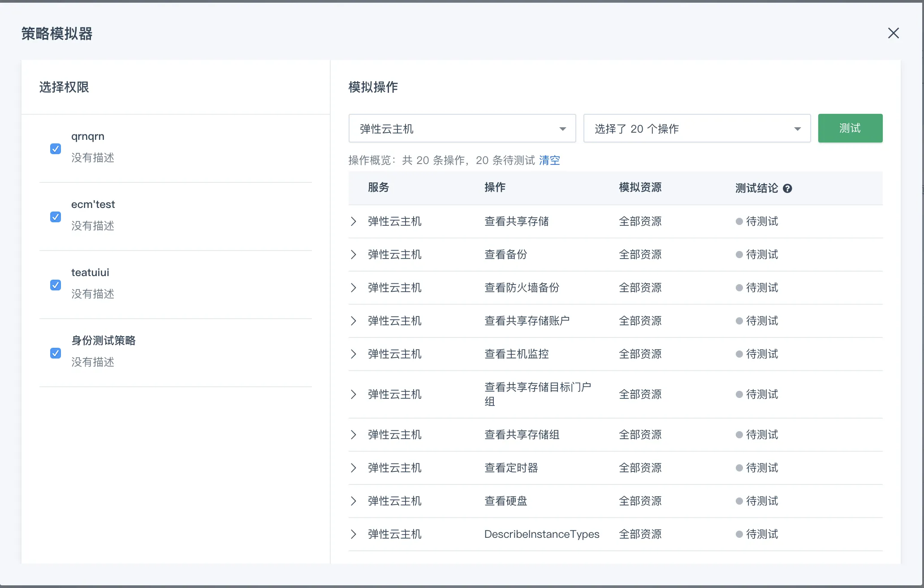Expand the 查看定时器 row
The width and height of the screenshot is (924, 588).
point(354,468)
